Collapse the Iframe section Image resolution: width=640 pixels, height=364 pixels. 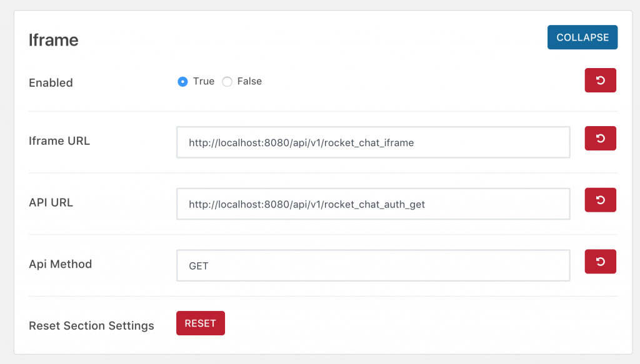(582, 37)
